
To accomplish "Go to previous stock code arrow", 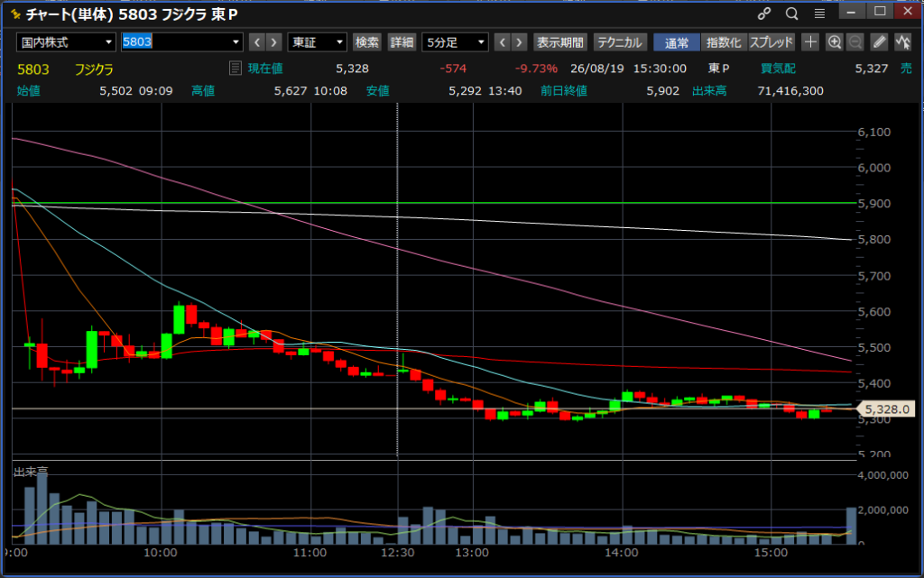I will tap(257, 42).
